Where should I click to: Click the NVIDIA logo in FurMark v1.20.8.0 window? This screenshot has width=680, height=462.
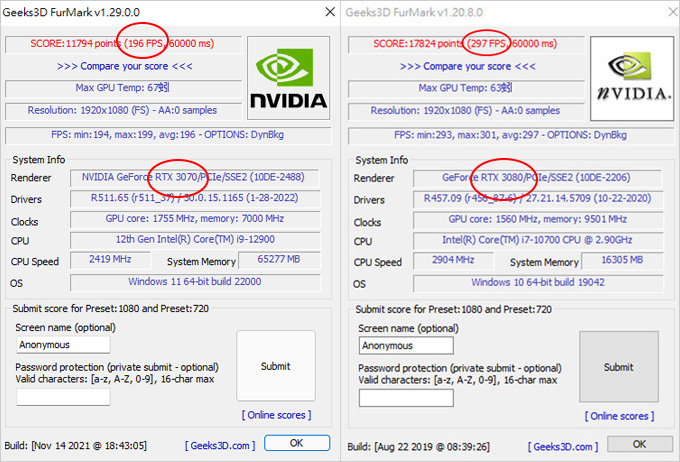632,79
